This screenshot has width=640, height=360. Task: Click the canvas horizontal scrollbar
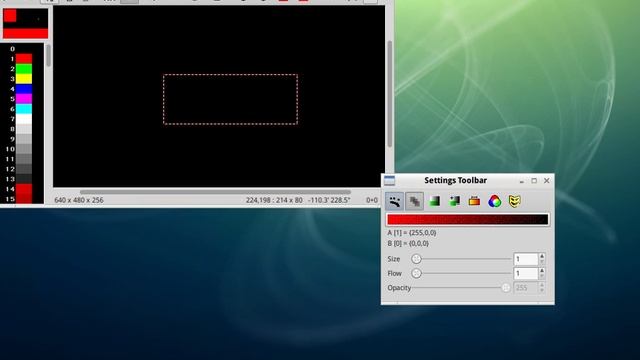click(x=215, y=192)
